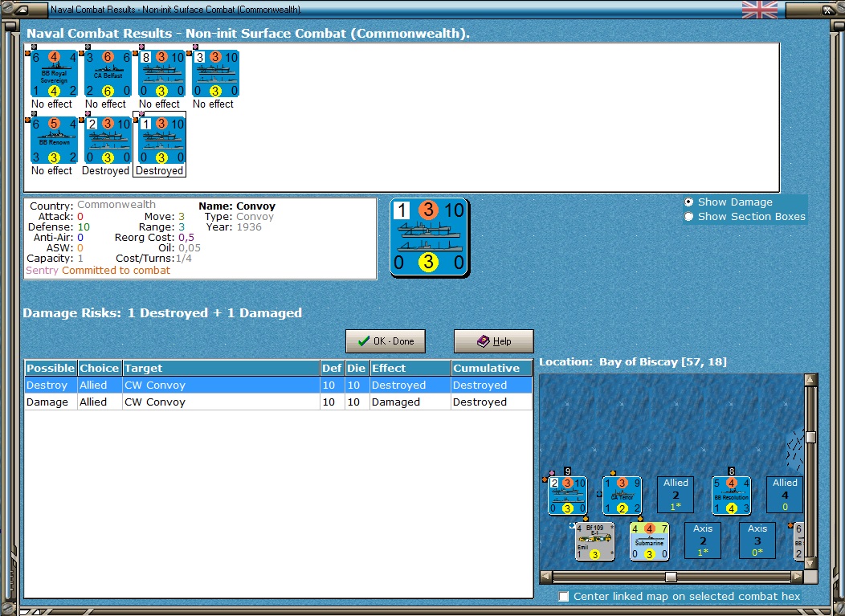Click the map vertical scrollbar thumb
845x616 pixels.
click(810, 437)
